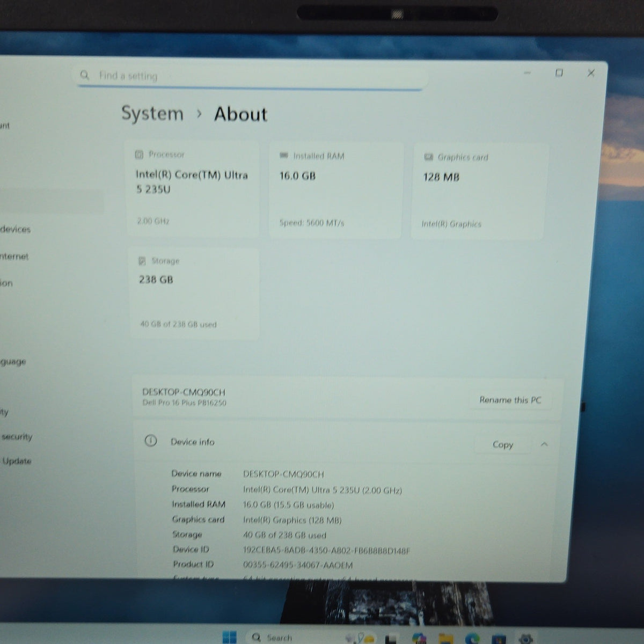
Task: Click the "Speed: 5600 MT/s" text
Action: coord(312,223)
